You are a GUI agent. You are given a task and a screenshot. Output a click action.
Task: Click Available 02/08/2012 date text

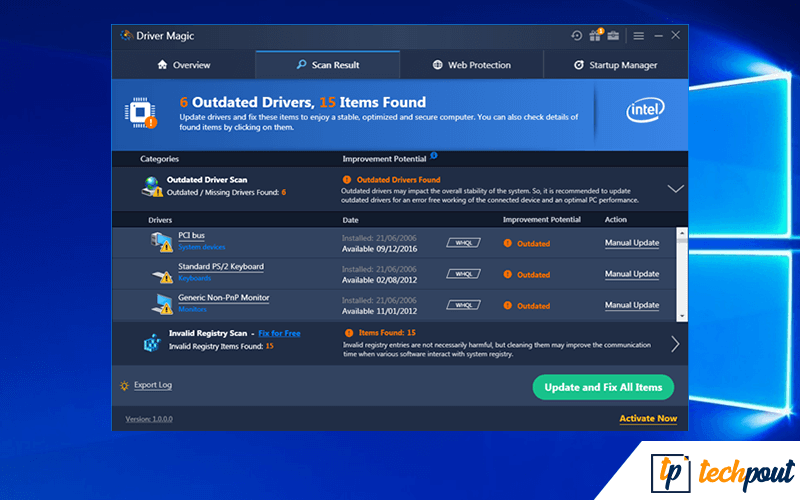(379, 280)
